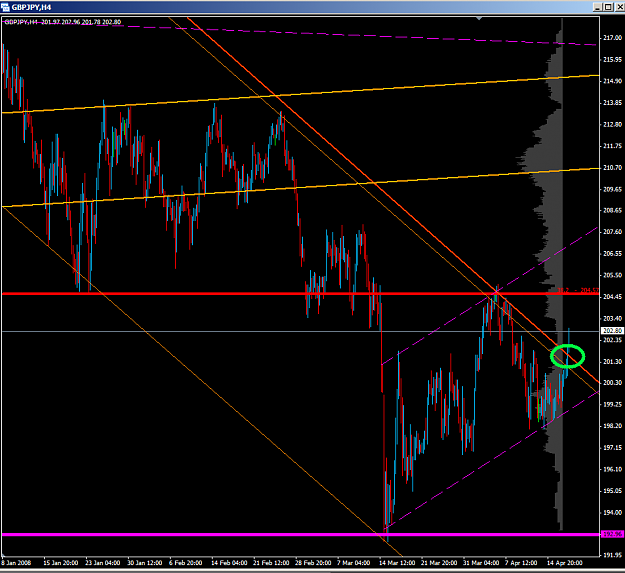Click the 198.20 price scale label

coord(612,426)
